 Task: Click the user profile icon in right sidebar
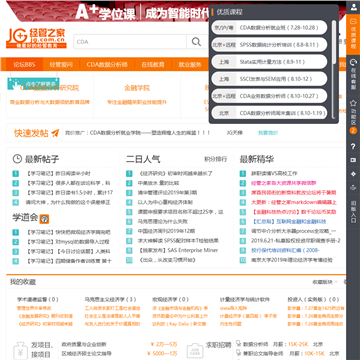coord(353,8)
